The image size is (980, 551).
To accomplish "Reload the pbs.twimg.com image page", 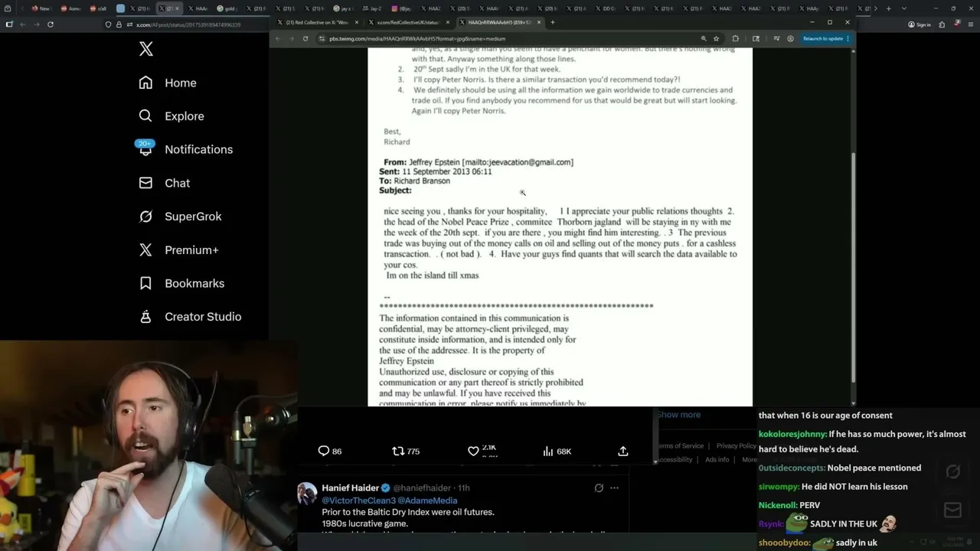I will (305, 38).
